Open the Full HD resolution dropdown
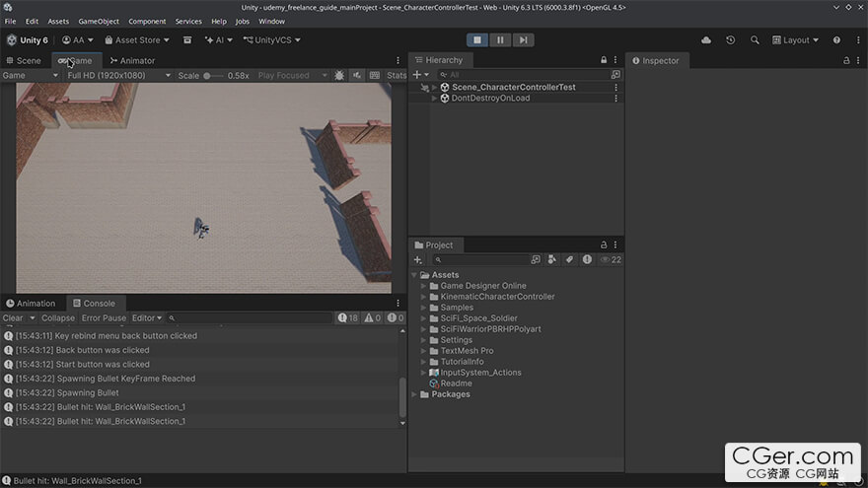Viewport: 868px width, 488px height. (x=118, y=75)
